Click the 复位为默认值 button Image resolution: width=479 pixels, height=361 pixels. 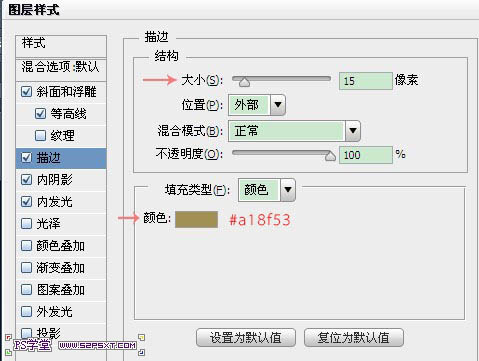(x=354, y=338)
